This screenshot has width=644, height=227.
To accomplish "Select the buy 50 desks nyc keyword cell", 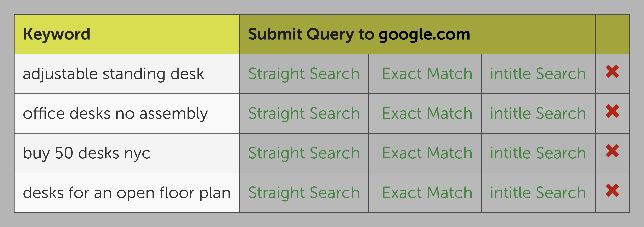I will click(127, 153).
